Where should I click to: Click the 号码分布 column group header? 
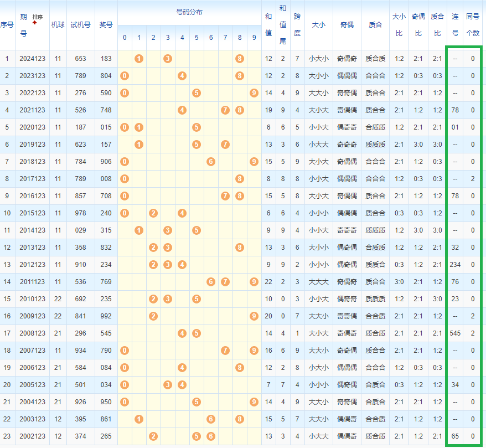tap(189, 12)
